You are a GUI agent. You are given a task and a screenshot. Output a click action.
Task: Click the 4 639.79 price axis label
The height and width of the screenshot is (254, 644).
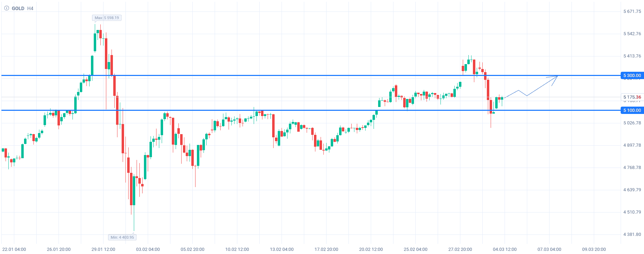click(632, 190)
